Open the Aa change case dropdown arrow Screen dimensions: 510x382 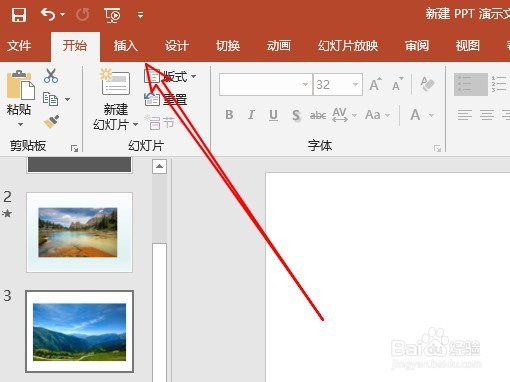[387, 115]
